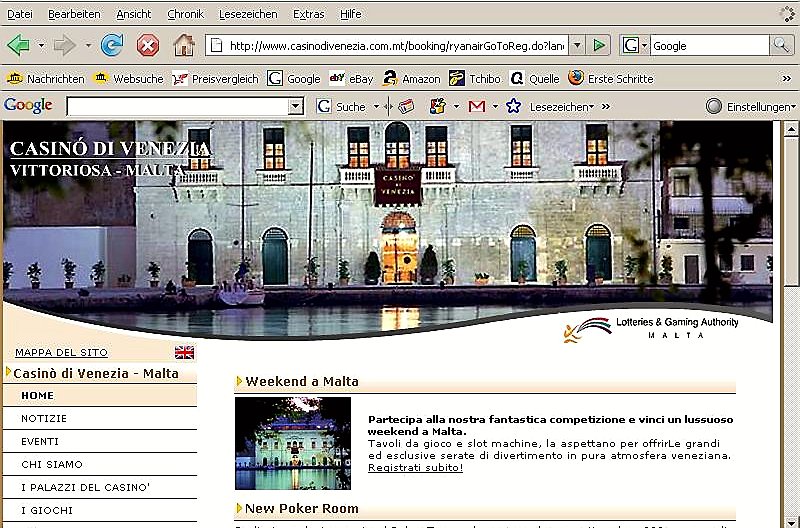Open the Amazon bookmark
This screenshot has height=528, width=800.
pyautogui.click(x=411, y=79)
